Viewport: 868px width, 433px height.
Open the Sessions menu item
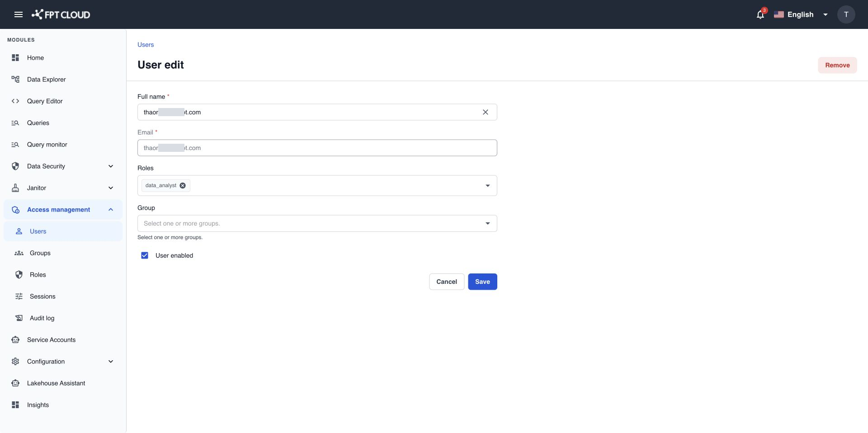tap(63, 297)
